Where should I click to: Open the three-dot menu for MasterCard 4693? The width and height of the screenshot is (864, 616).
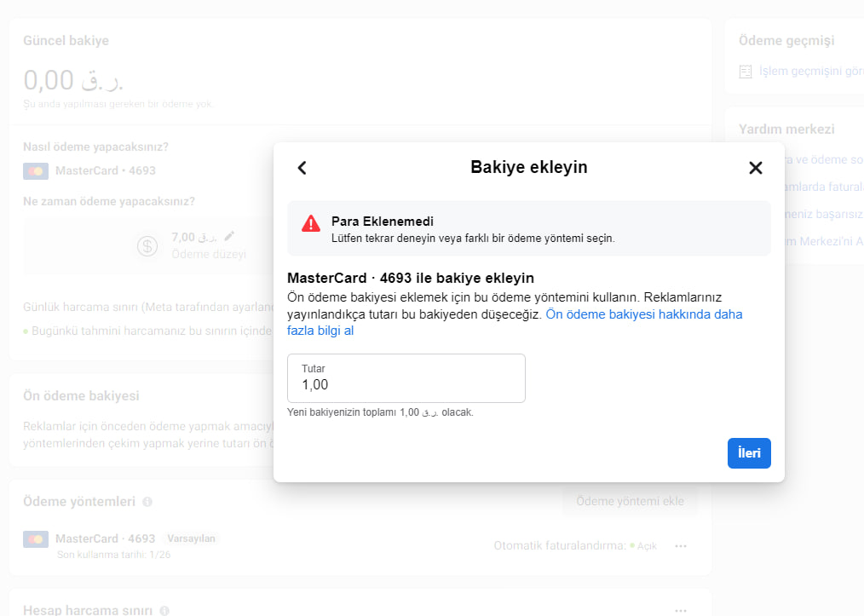[x=681, y=546]
